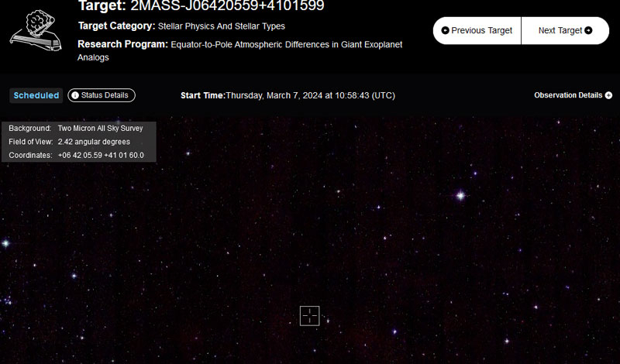Click the Start Time date text
The width and height of the screenshot is (620, 364).
pyautogui.click(x=310, y=95)
